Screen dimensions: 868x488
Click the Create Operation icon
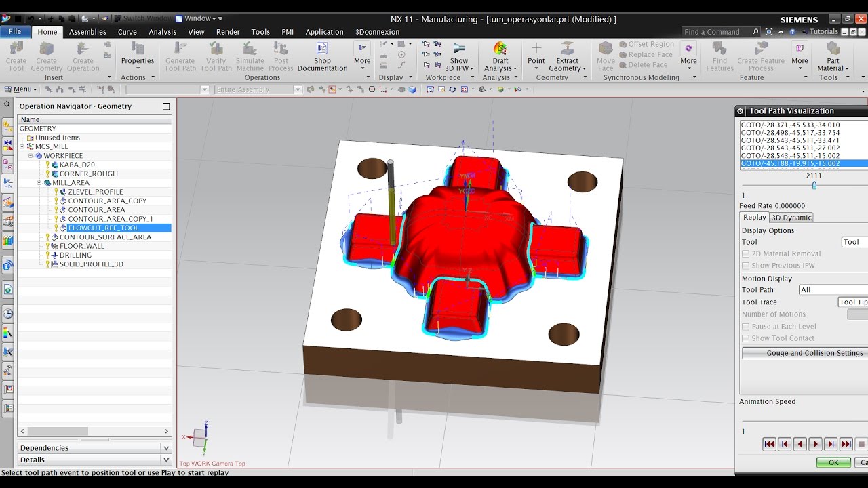83,49
